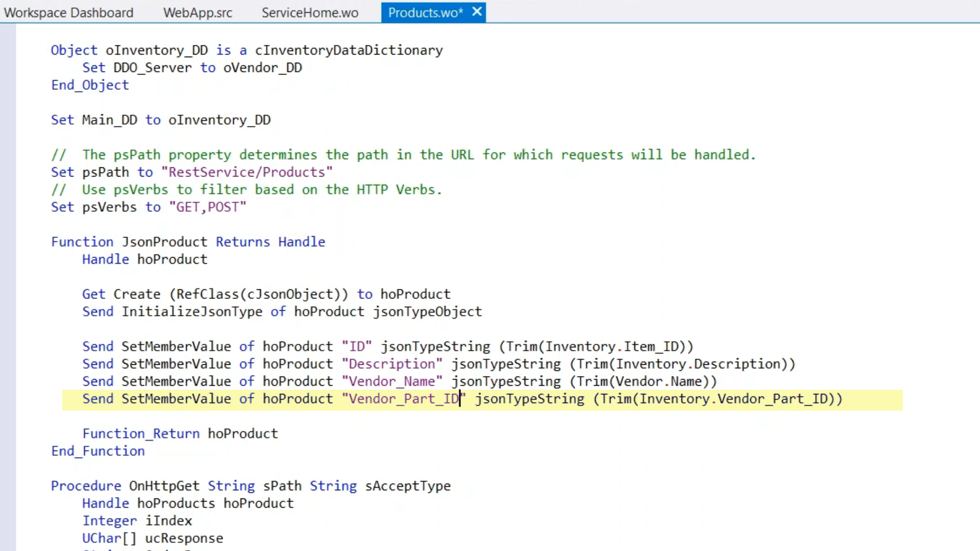Click the jsonTypeObject constant
Screen dimensions: 980x551
427,312
